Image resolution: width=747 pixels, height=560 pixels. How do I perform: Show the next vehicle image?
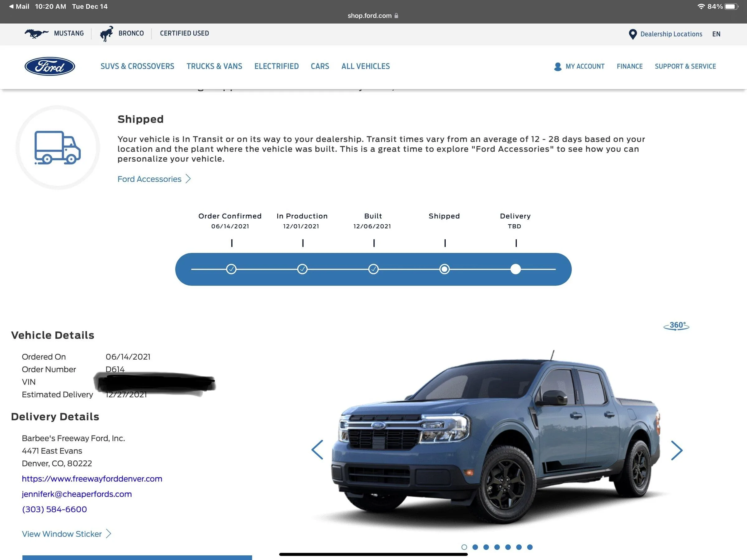[677, 450]
